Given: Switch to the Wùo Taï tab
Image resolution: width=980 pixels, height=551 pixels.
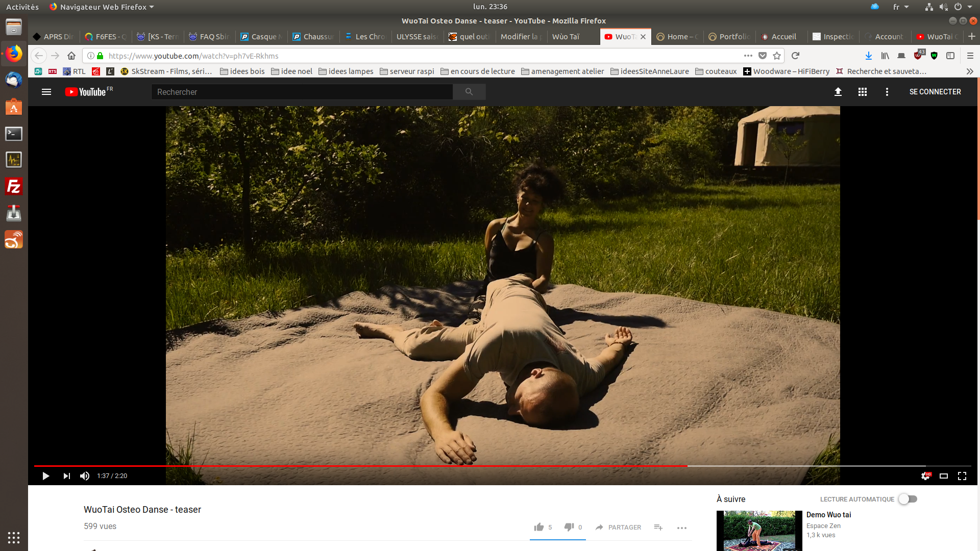Looking at the screenshot, I should tap(566, 37).
